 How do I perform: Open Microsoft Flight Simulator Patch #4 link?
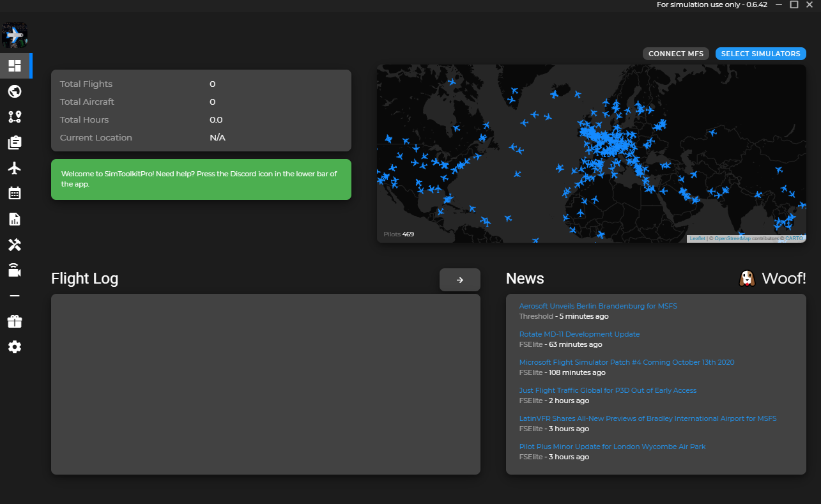627,362
